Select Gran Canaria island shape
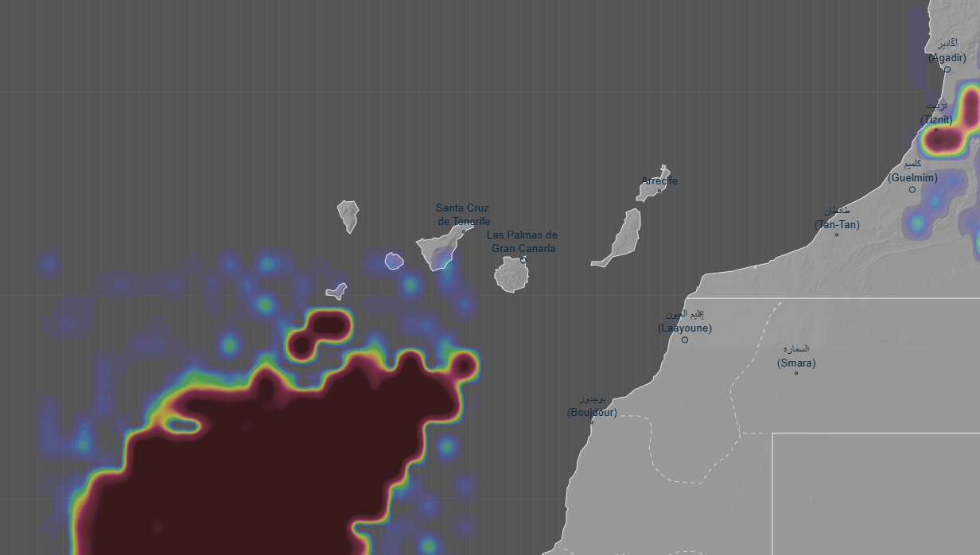Viewport: 980px width, 555px height. tap(511, 275)
